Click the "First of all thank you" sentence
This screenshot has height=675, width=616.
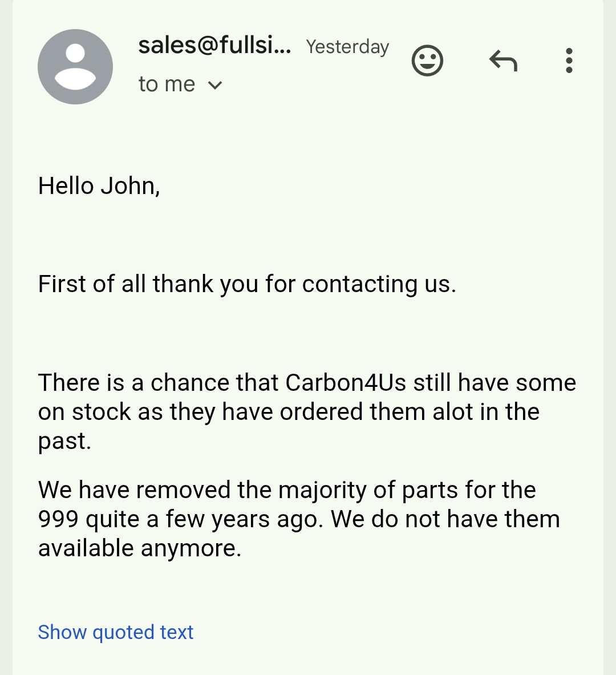pyautogui.click(x=247, y=284)
